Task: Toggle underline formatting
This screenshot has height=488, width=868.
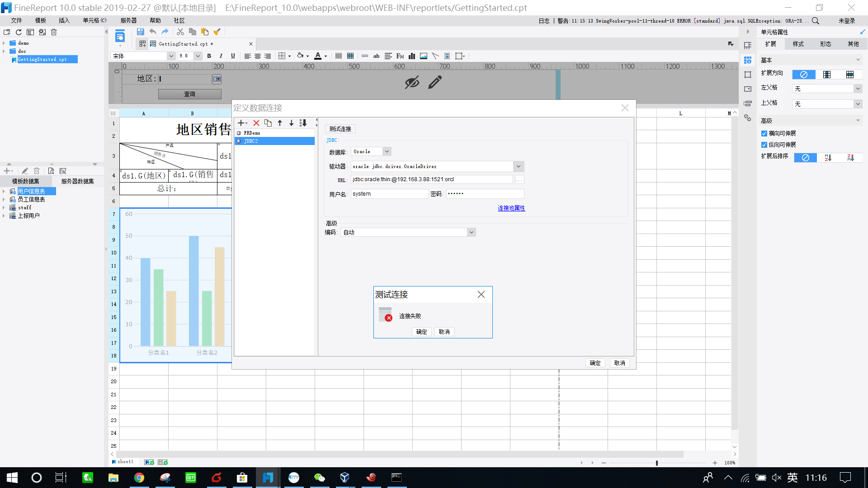Action: (233, 56)
